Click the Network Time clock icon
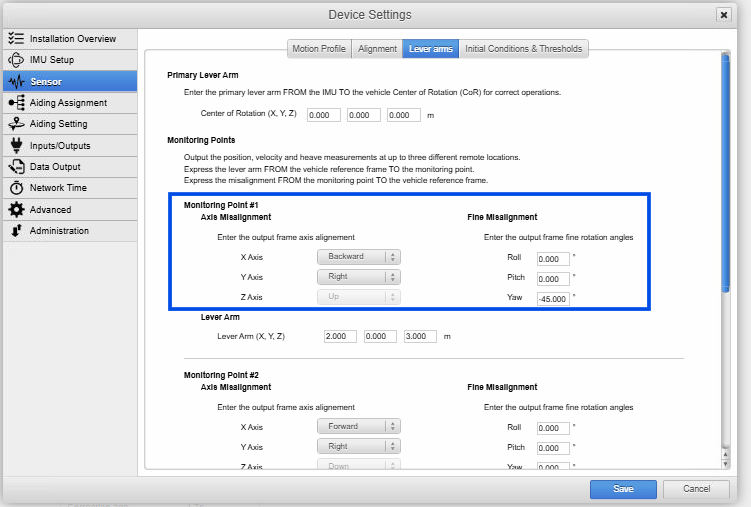 pos(16,188)
